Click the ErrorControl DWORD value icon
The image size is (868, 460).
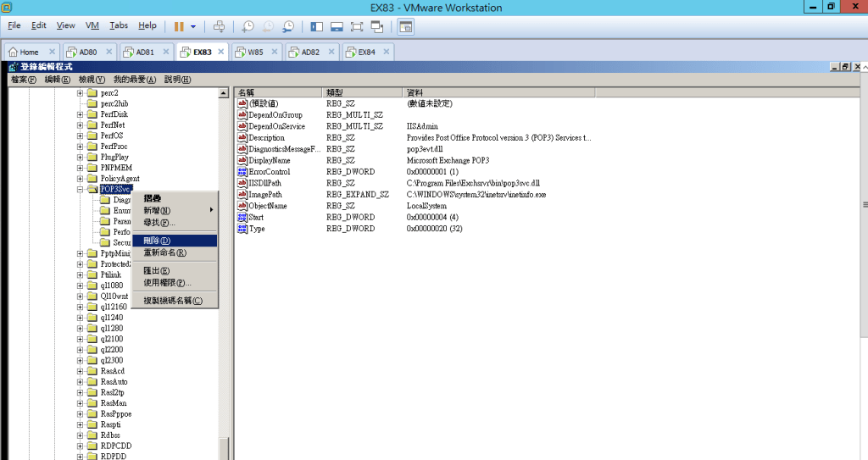pyautogui.click(x=242, y=172)
